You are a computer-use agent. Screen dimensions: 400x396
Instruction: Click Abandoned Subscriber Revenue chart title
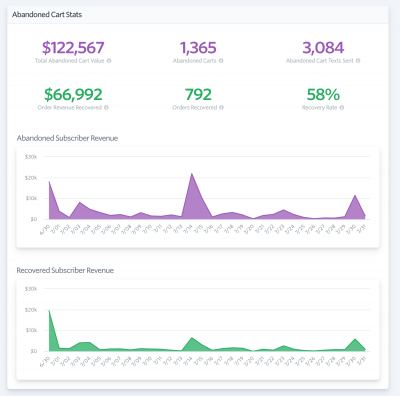[x=67, y=138]
